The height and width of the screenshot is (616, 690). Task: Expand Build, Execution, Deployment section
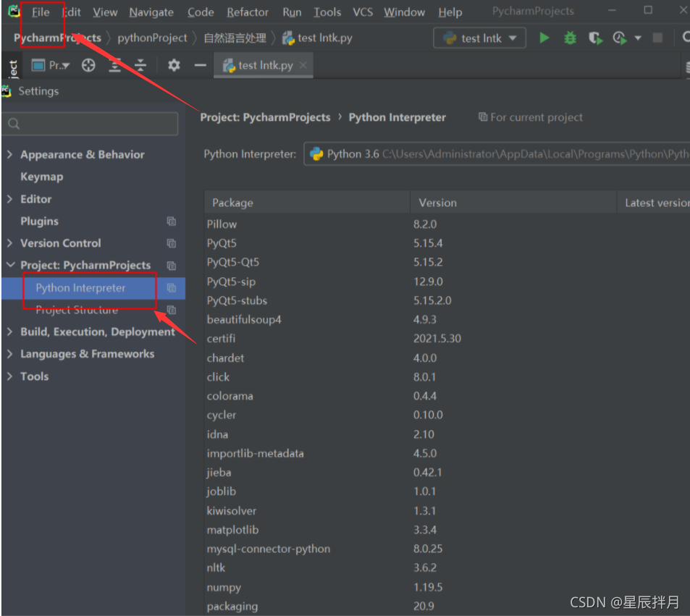click(x=9, y=332)
